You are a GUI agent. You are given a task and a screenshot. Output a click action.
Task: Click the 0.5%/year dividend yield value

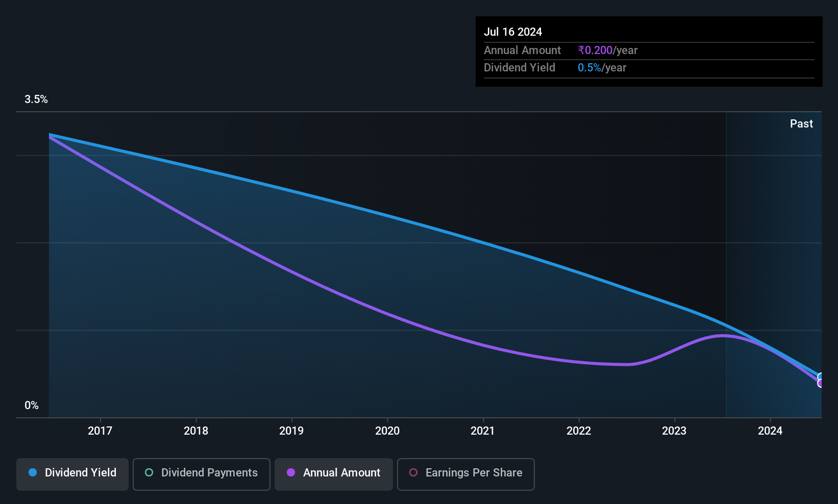602,68
